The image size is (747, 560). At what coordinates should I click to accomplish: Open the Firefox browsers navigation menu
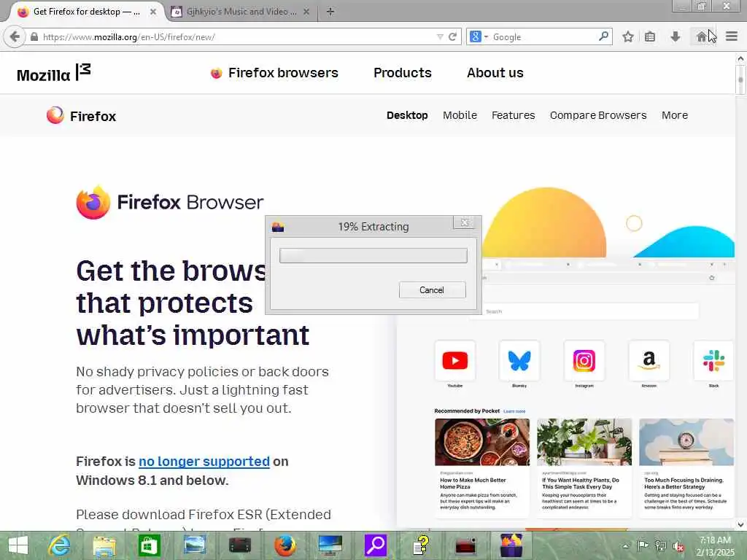click(x=274, y=73)
